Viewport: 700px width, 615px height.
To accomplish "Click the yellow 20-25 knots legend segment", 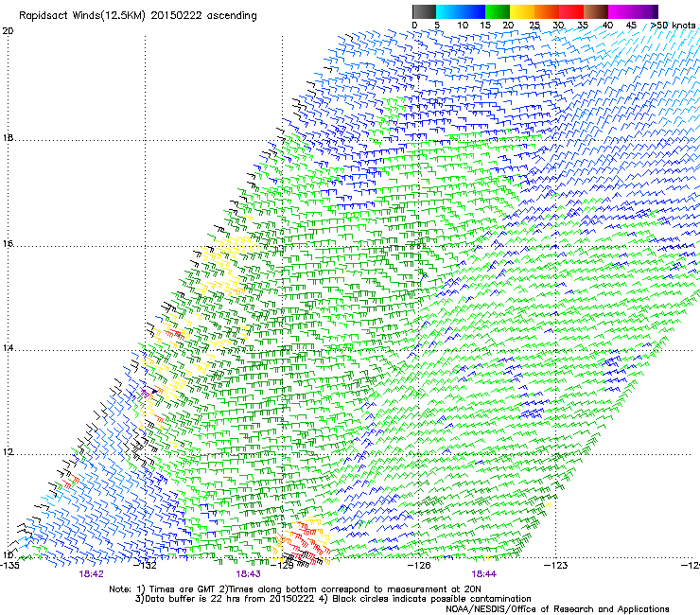I will [522, 11].
